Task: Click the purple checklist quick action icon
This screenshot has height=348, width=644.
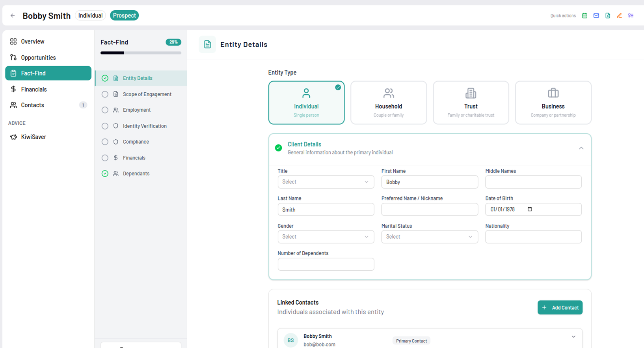Action: pyautogui.click(x=631, y=16)
